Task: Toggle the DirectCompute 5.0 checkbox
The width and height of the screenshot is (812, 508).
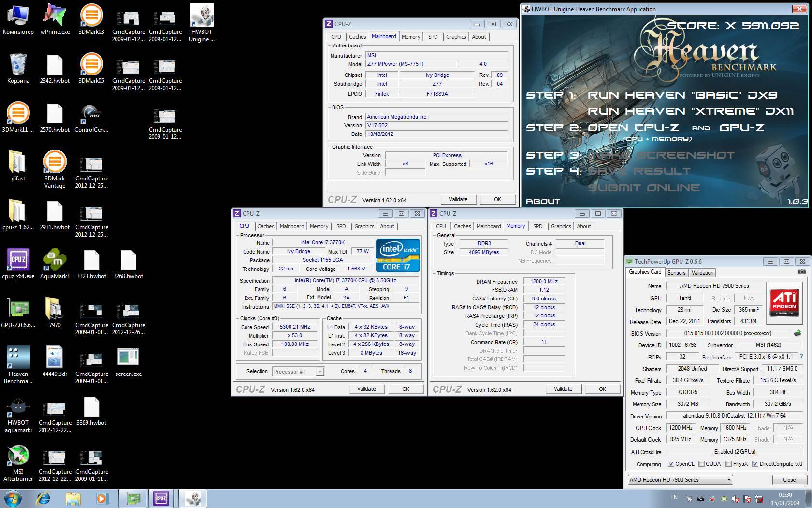Action: coord(755,464)
